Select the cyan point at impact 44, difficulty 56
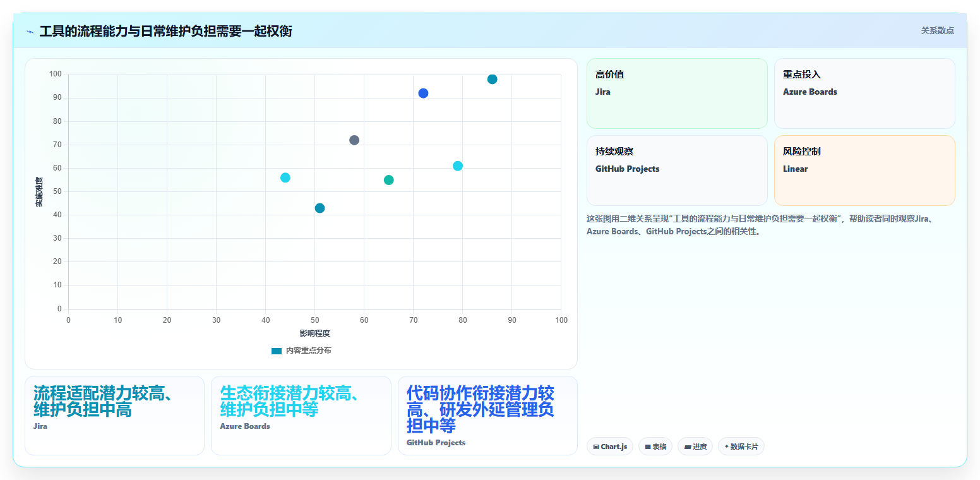 click(x=285, y=177)
